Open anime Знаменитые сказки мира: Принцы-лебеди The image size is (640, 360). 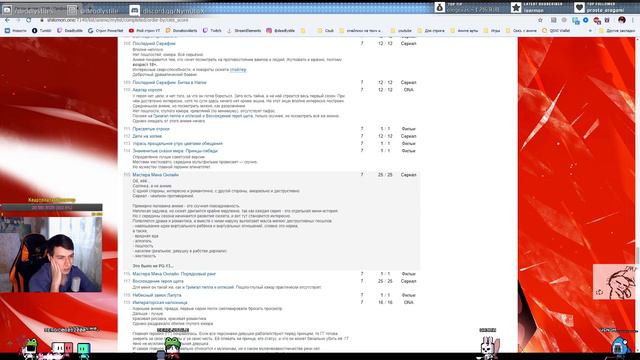click(x=175, y=151)
